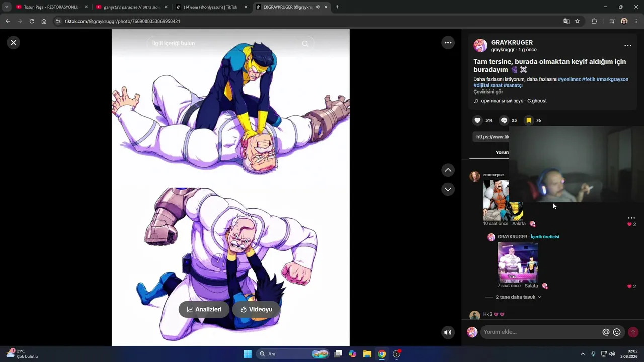
Task: View site information icon in address bar
Action: click(x=58, y=21)
